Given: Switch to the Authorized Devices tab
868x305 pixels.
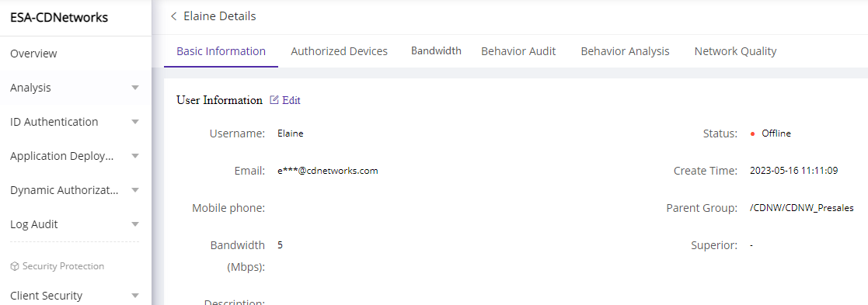Looking at the screenshot, I should point(340,51).
